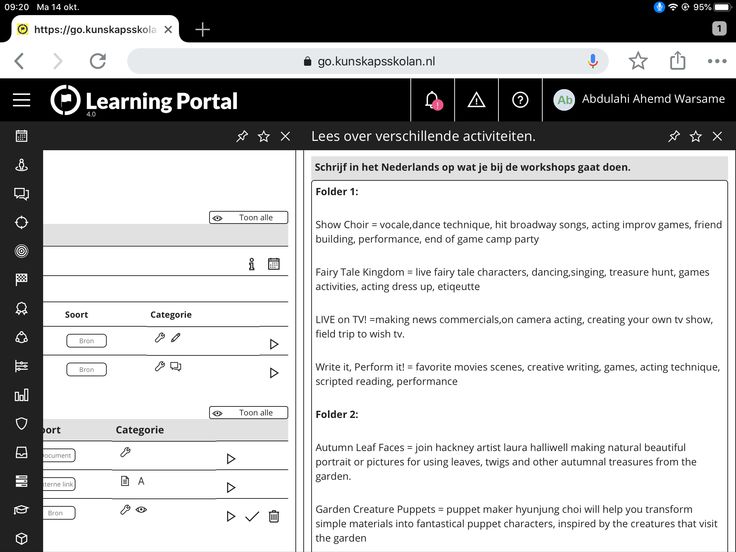Click the Soort column header
Screen dimensions: 736x552
pyautogui.click(x=76, y=314)
